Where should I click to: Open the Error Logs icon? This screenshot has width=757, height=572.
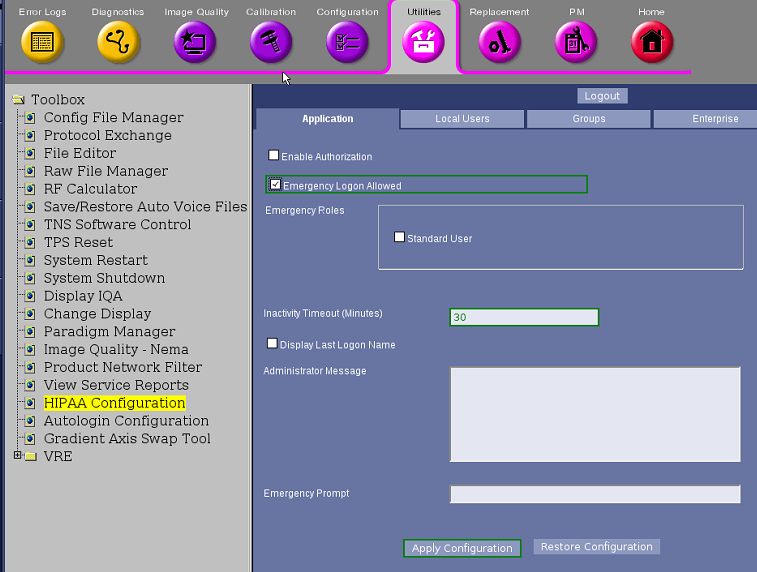42,42
